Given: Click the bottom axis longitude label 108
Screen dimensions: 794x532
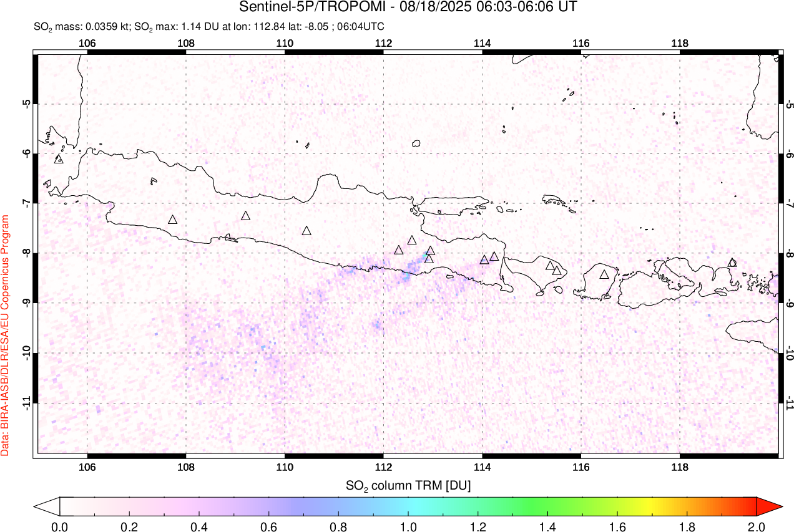Looking at the screenshot, I should 186,467.
